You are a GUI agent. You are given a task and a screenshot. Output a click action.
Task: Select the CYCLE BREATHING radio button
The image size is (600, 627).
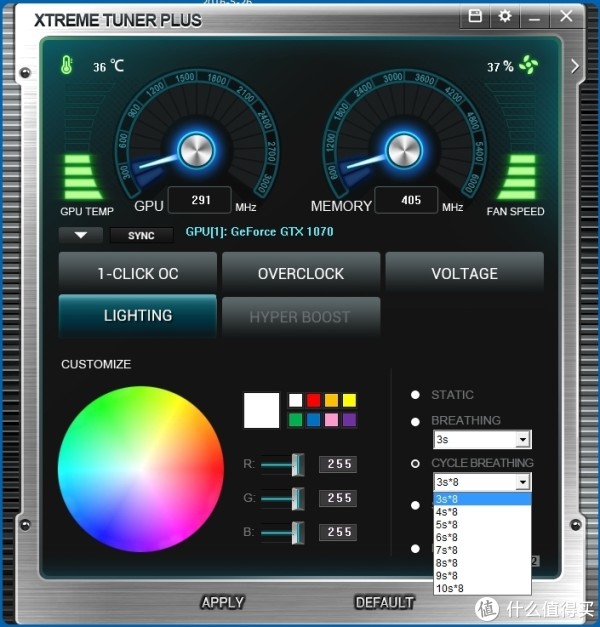click(x=415, y=463)
